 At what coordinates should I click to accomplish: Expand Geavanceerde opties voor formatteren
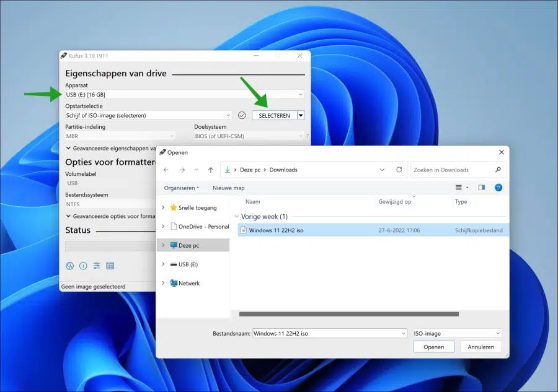click(68, 216)
